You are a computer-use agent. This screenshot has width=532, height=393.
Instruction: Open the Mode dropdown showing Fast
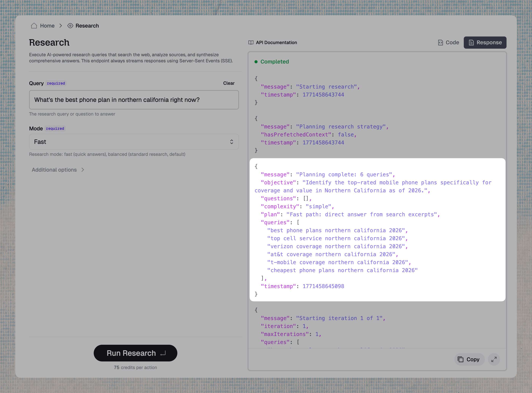click(x=134, y=142)
